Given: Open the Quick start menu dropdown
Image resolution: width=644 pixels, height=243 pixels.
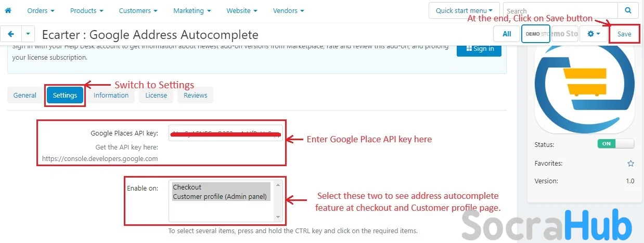Looking at the screenshot, I should pyautogui.click(x=464, y=10).
